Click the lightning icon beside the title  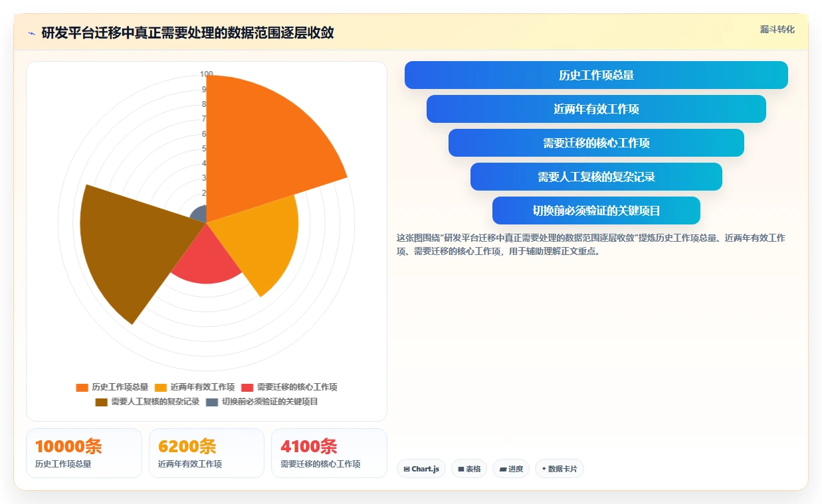[x=31, y=33]
